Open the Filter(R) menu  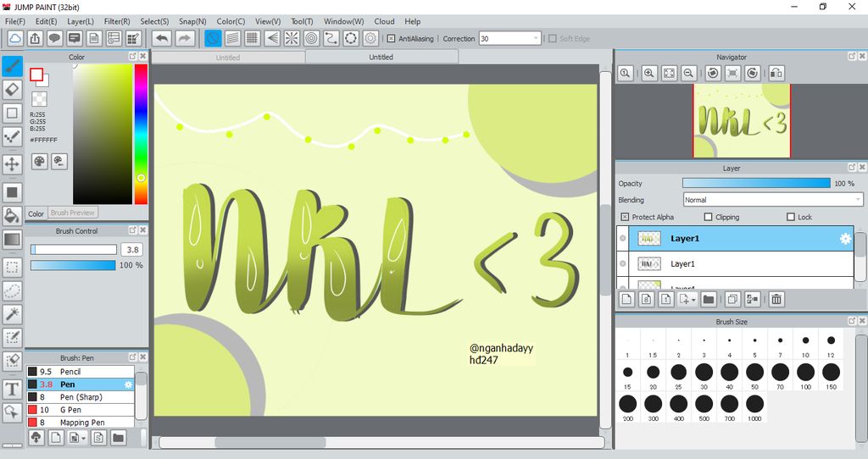[x=117, y=21]
